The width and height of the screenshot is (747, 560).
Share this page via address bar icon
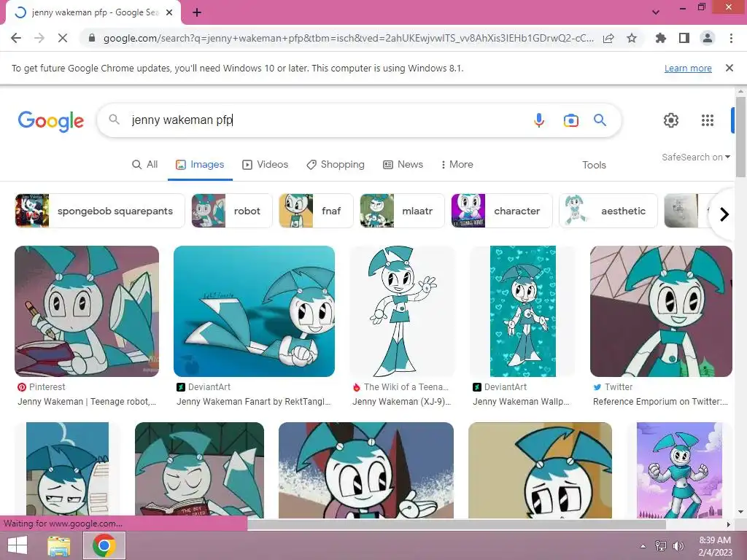coord(608,38)
